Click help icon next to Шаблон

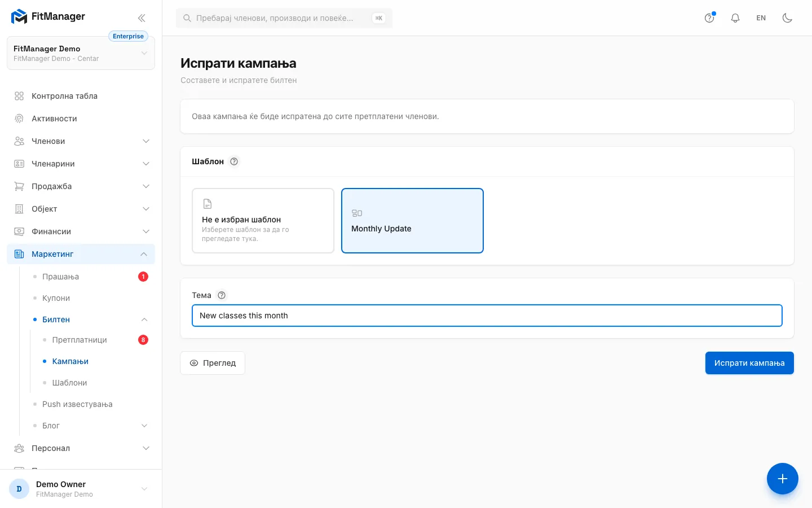tap(234, 161)
